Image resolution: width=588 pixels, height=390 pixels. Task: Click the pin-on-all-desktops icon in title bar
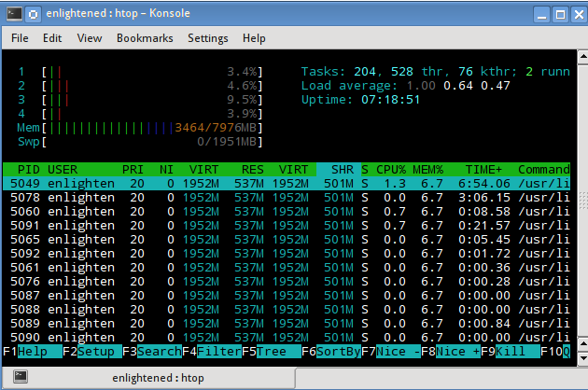tap(33, 14)
